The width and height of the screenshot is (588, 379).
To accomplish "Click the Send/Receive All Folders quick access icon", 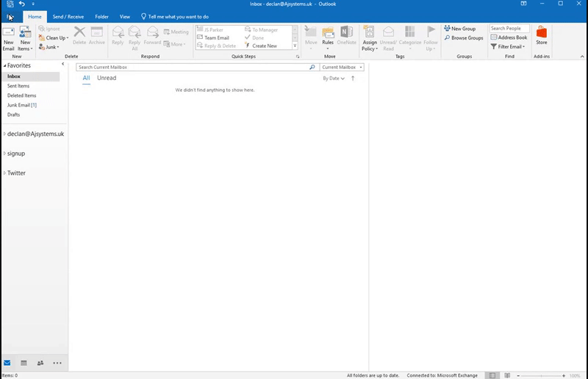I will [10, 4].
